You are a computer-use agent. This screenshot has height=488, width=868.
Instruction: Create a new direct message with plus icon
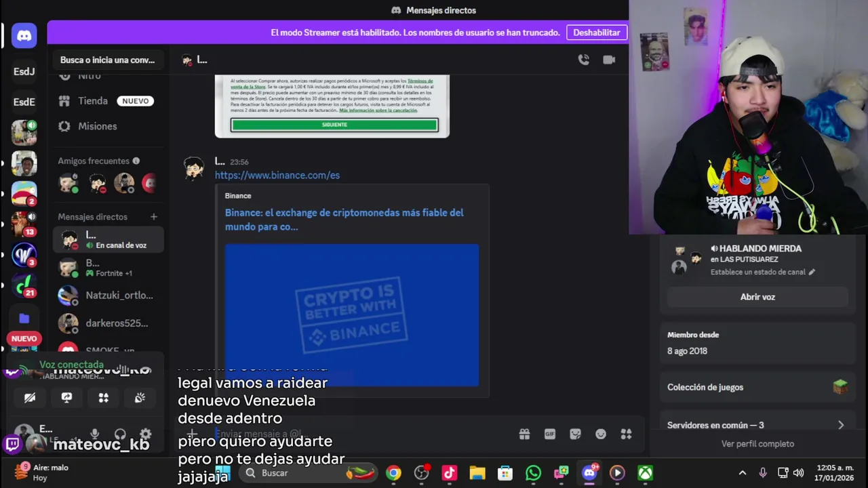[154, 217]
